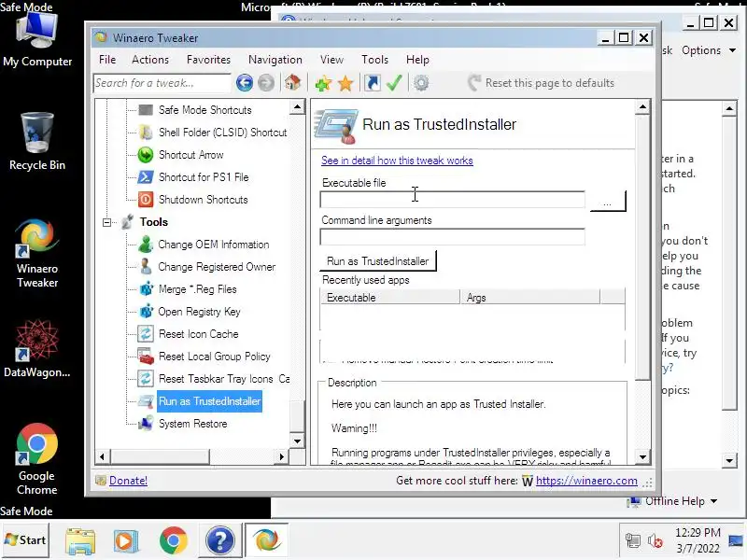Open the Navigation menu
The width and height of the screenshot is (747, 560).
(x=275, y=60)
